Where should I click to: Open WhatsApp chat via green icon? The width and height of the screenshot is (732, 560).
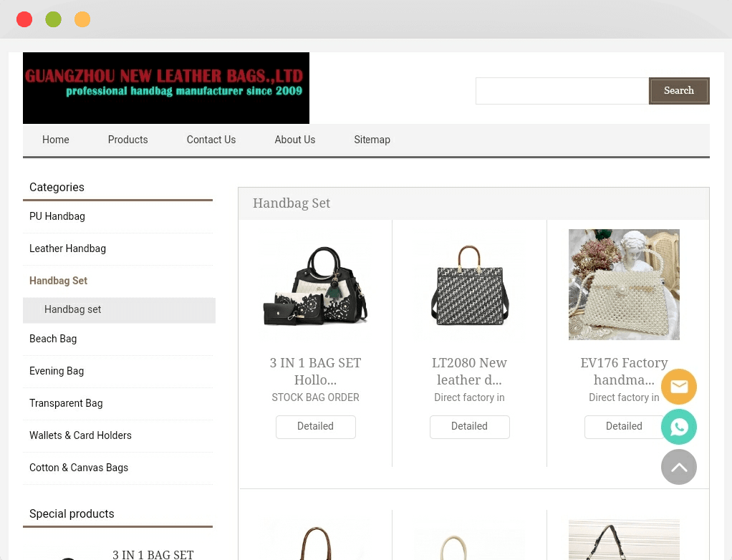click(x=679, y=427)
